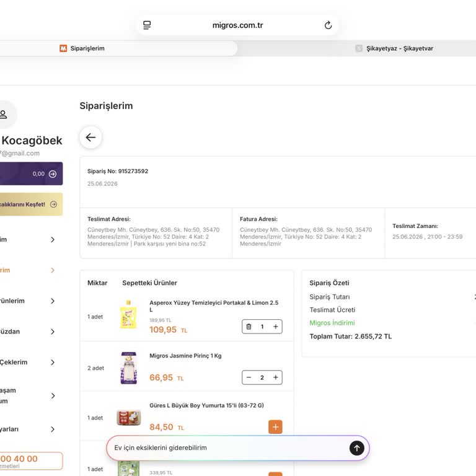This screenshot has height=476, width=476.
Task: Click the Sipariş Tutarı row label
Action: [330, 297]
